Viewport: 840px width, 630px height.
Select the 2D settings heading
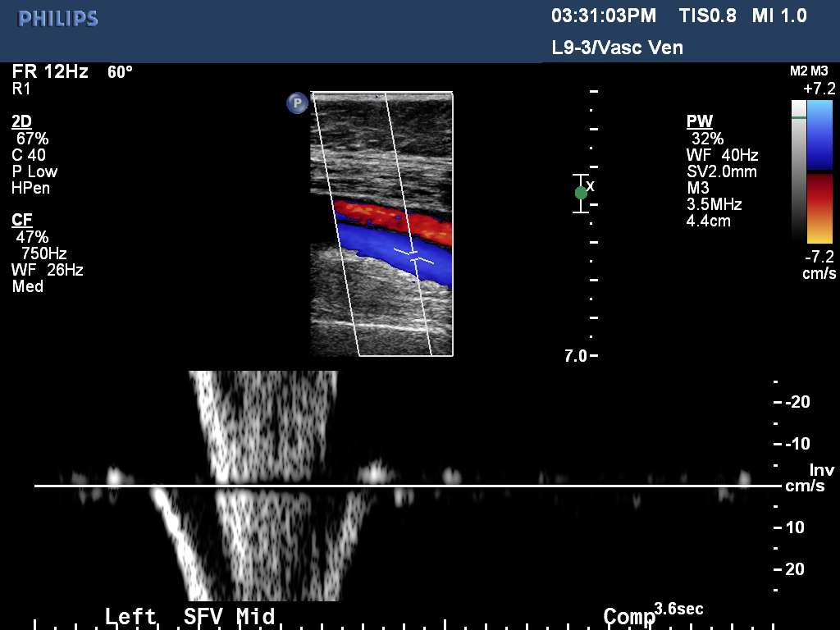click(x=22, y=121)
